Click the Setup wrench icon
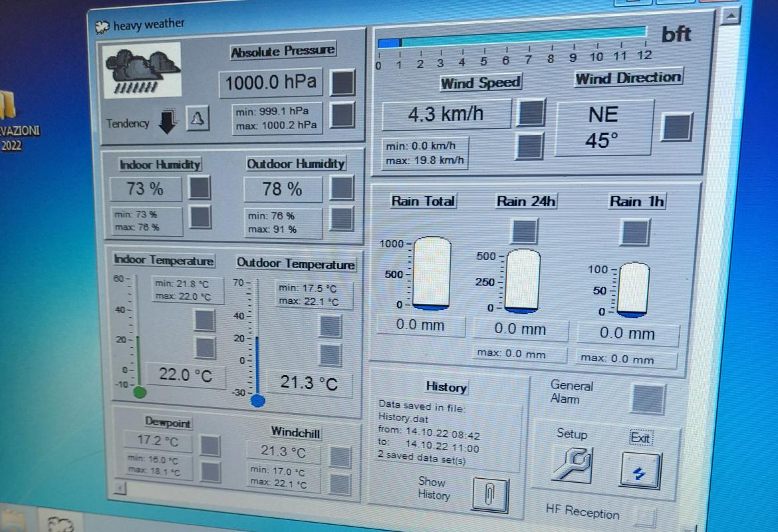The image size is (778, 532). [x=572, y=464]
